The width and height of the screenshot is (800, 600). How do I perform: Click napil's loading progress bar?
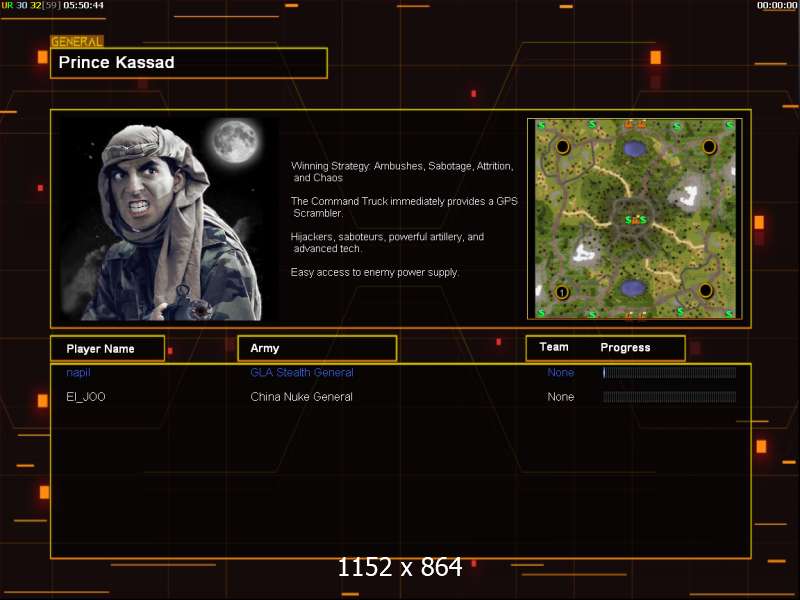pyautogui.click(x=669, y=372)
